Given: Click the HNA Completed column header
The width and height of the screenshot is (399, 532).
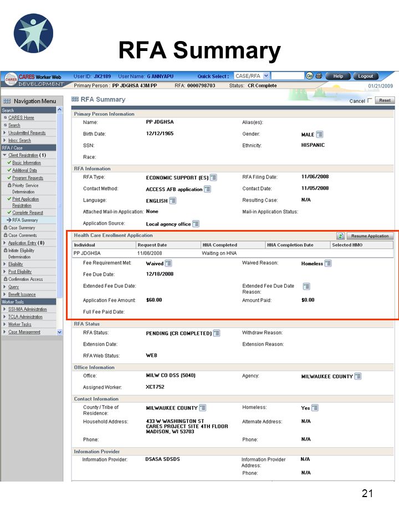Looking at the screenshot, I should (x=233, y=245).
